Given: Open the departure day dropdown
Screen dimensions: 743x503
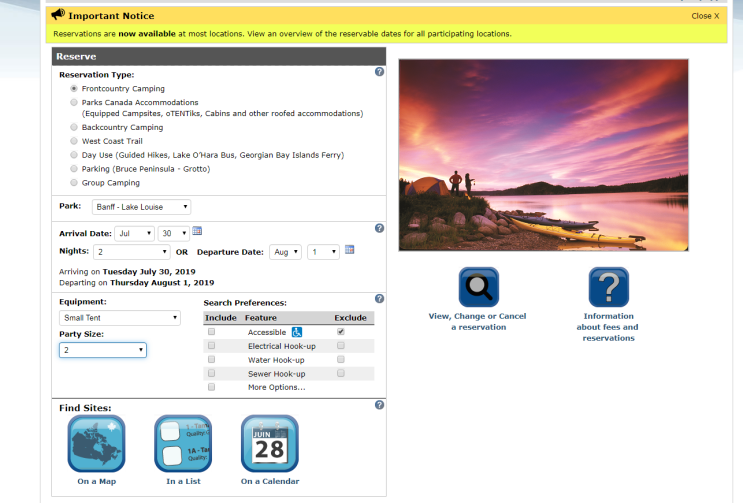Looking at the screenshot, I should 323,252.
